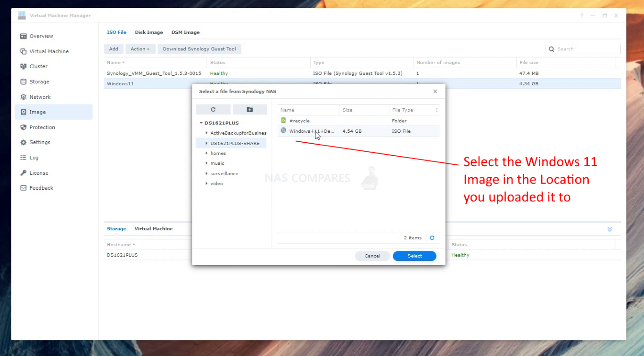The width and height of the screenshot is (644, 356).
Task: Click Download Synology Guest Tool
Action: [199, 49]
